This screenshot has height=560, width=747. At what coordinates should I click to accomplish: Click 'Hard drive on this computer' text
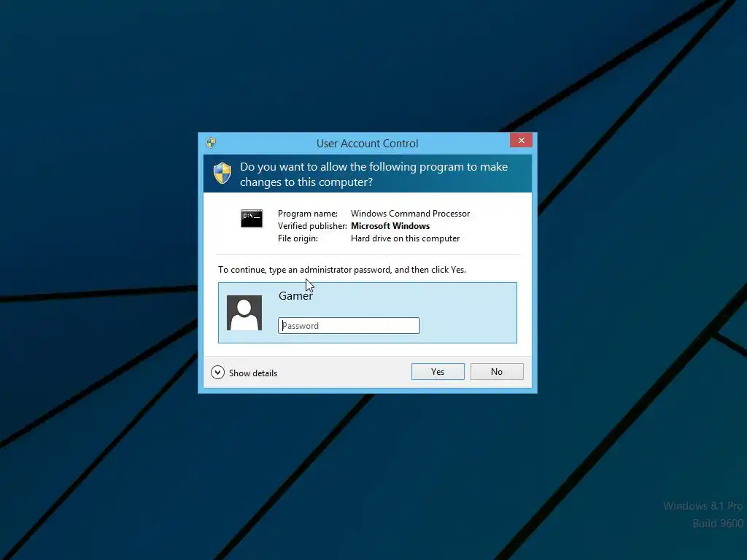point(406,238)
